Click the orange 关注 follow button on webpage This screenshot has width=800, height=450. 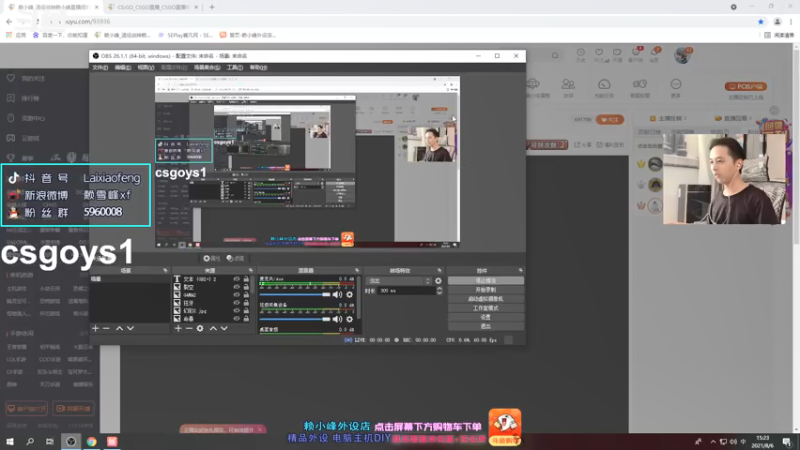609,119
